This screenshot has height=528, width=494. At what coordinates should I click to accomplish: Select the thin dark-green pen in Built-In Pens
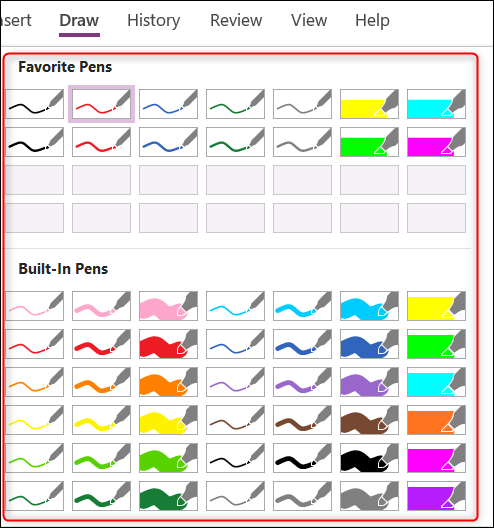pyautogui.click(x=34, y=496)
